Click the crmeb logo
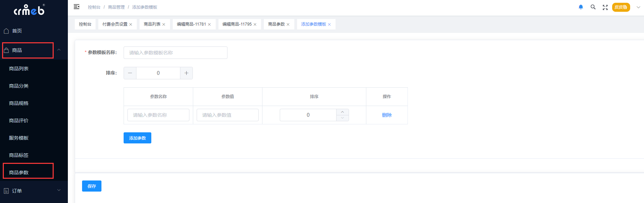 [29, 10]
